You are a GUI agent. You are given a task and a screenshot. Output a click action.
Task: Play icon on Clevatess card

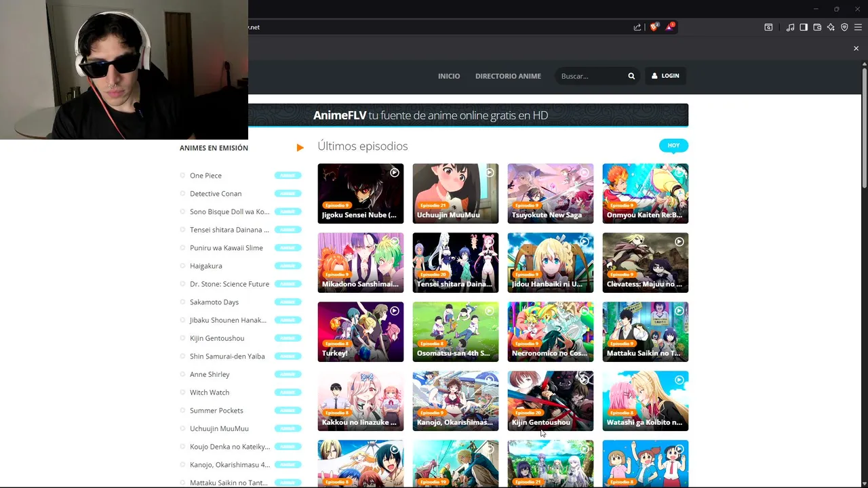coord(679,242)
